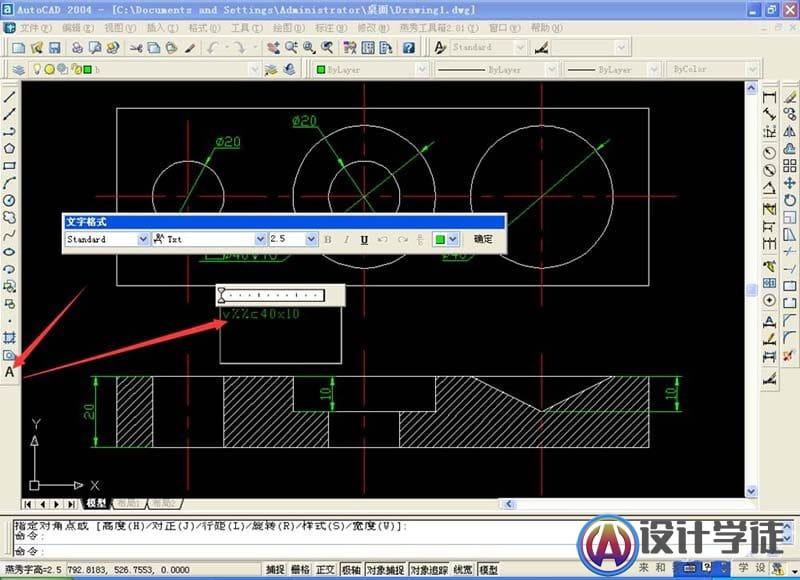Toggle 极轴 polar tracking in status bar

pyautogui.click(x=351, y=570)
